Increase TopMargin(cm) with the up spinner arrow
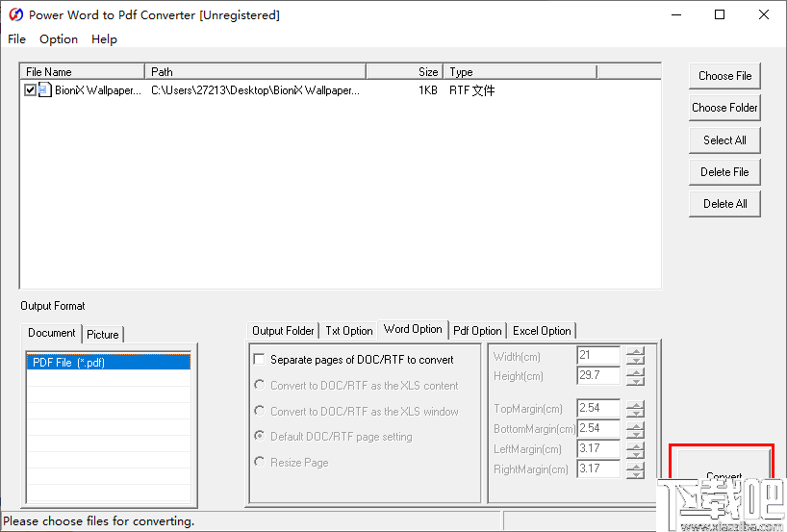Screen dimensions: 787x532 635,404
